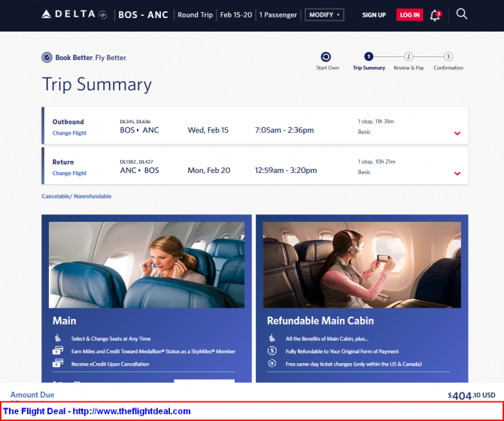504x421 pixels.
Task: Click card icon beside Receive eCredit Upon Cancellation
Action: [58, 364]
